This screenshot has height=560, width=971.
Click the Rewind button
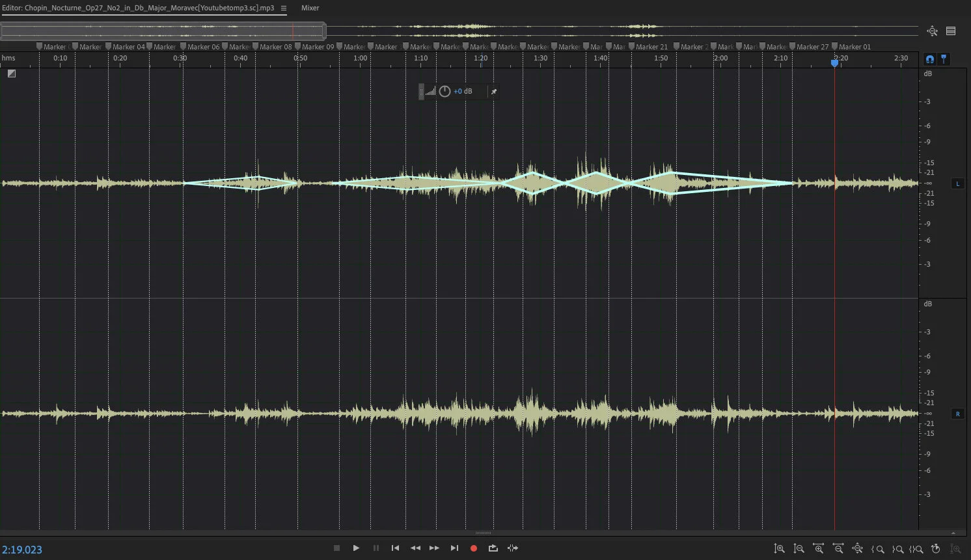coord(415,548)
